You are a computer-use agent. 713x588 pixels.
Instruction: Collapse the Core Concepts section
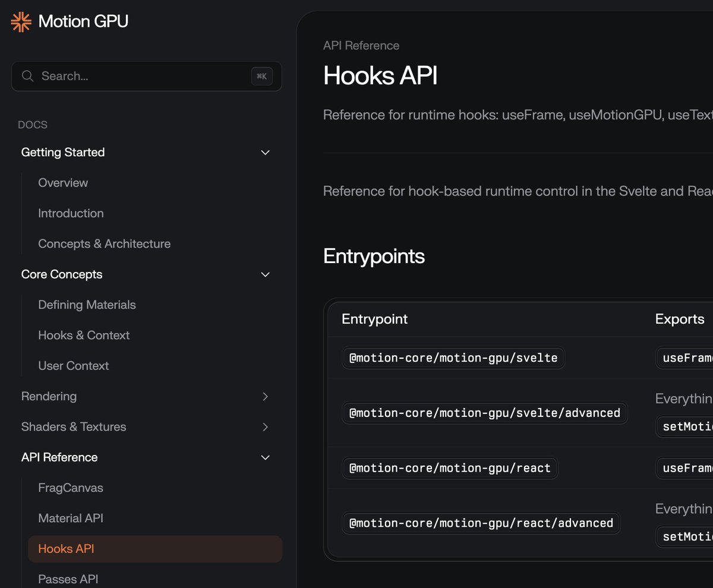(x=265, y=274)
